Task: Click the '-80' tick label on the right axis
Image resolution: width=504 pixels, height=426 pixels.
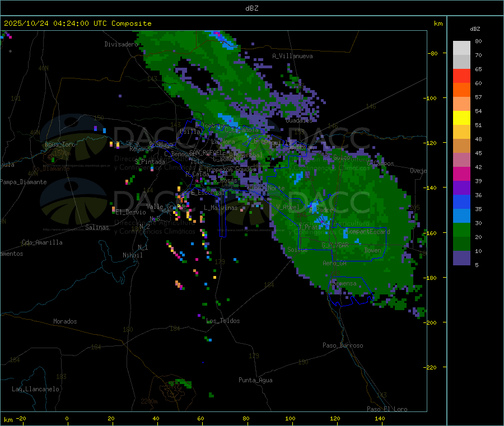Action: (433, 53)
